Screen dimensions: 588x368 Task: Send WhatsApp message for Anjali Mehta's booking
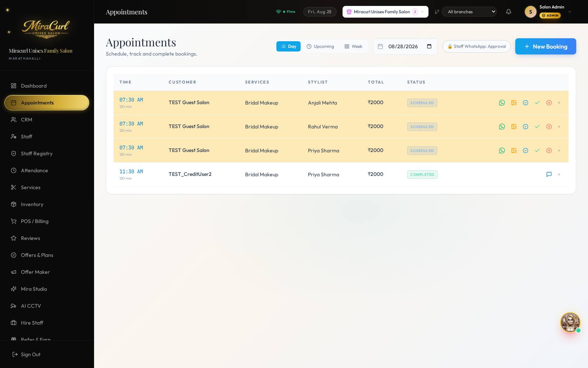click(x=502, y=103)
